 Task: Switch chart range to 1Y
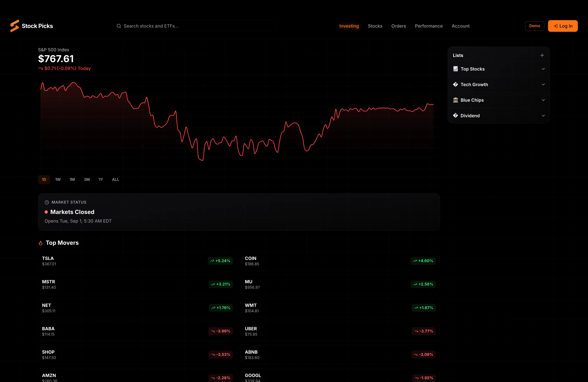[x=101, y=179]
